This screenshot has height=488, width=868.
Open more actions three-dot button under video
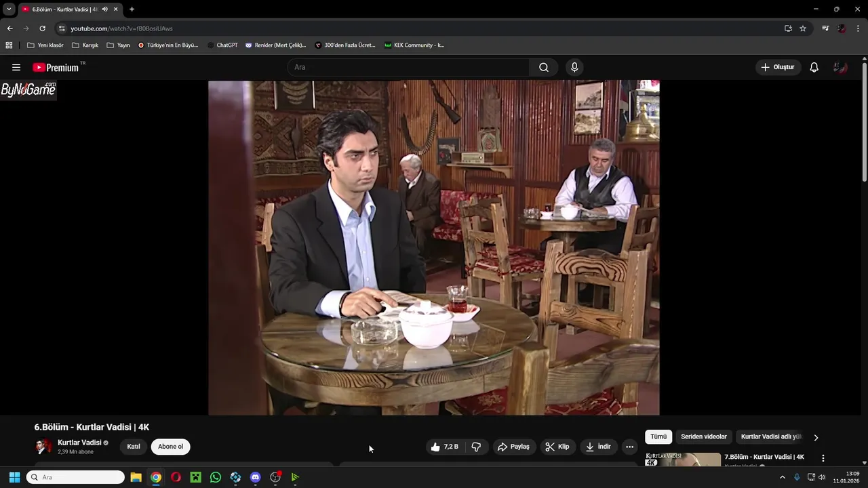click(x=629, y=447)
